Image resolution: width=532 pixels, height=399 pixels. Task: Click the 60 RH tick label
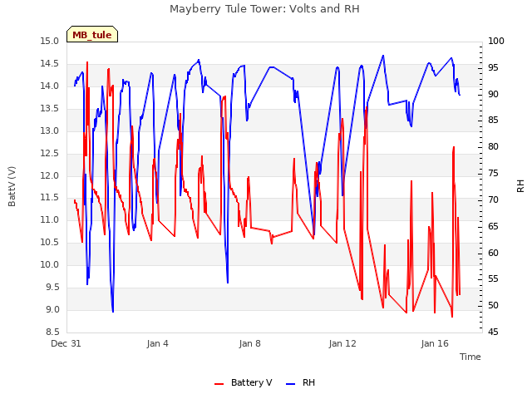(493, 253)
